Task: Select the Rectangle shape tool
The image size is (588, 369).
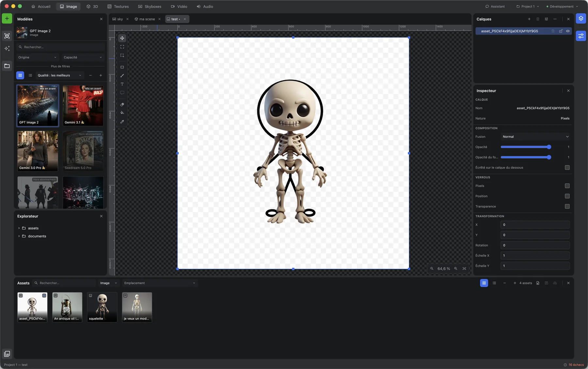Action: (x=122, y=67)
